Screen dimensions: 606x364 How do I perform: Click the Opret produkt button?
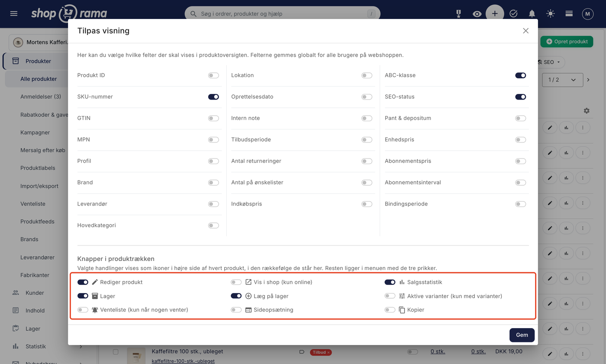(x=567, y=42)
